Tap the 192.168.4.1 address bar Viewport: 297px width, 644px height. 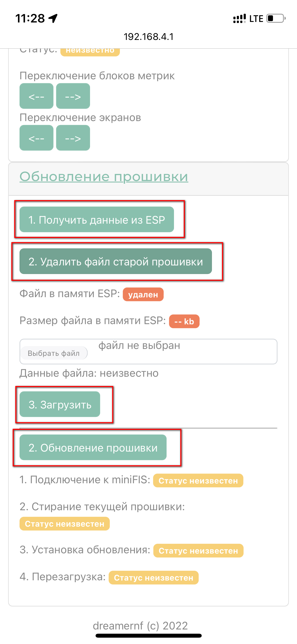(x=149, y=36)
